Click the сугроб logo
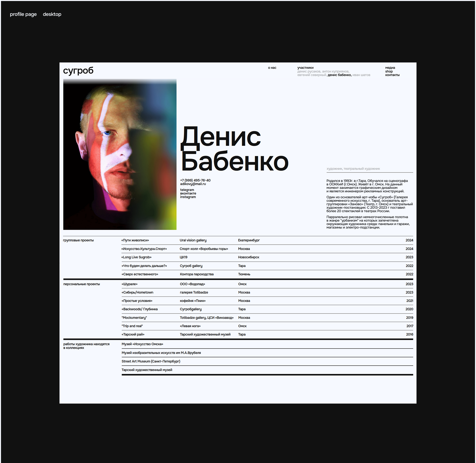This screenshot has height=463, width=476. [78, 71]
